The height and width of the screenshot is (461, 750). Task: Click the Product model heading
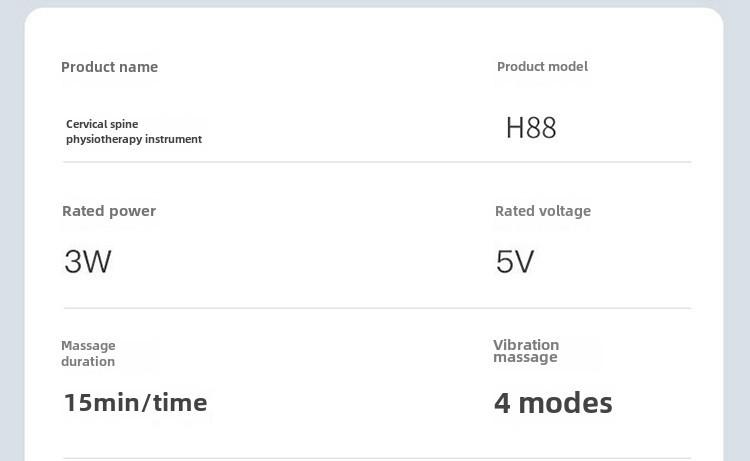click(542, 66)
